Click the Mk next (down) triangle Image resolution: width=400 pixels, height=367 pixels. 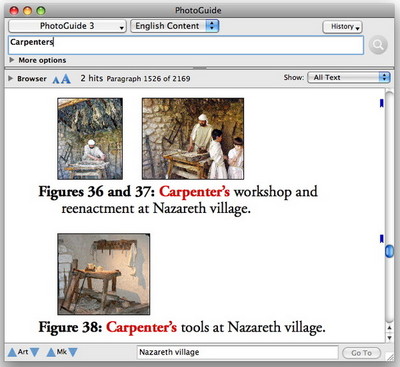73,352
